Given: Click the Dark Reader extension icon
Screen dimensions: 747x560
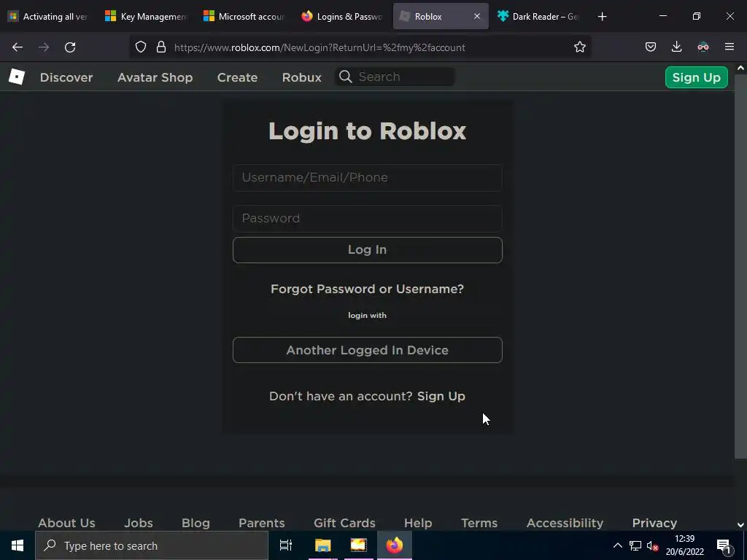Looking at the screenshot, I should coord(703,47).
